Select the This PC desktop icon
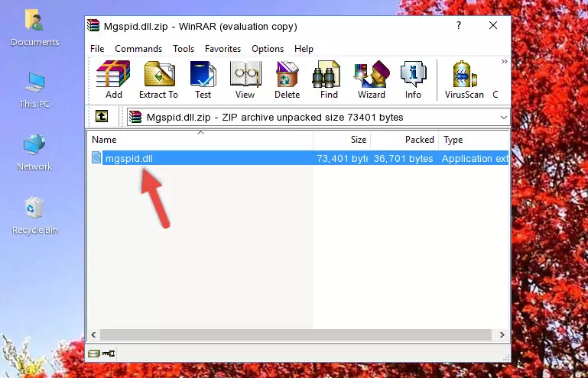Viewport: 588px width, 378px height. pos(34,91)
